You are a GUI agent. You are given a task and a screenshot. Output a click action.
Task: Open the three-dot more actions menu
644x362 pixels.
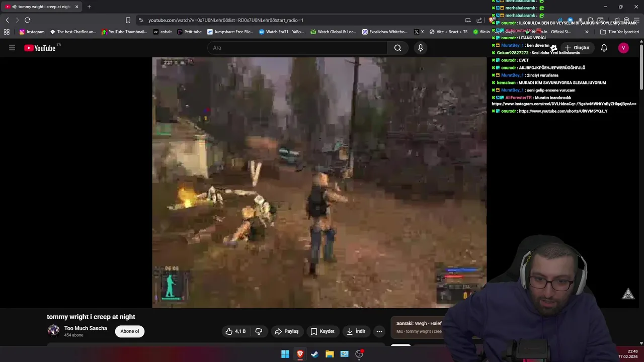tap(379, 331)
